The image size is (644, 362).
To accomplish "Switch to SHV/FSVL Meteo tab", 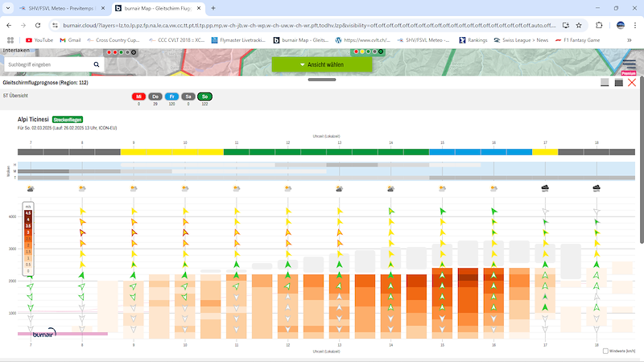I will (x=62, y=8).
